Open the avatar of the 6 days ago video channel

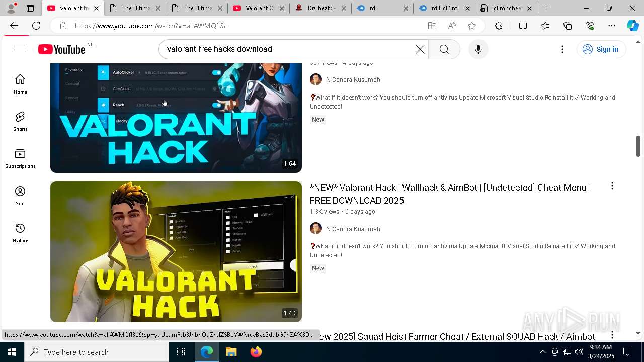tap(316, 229)
